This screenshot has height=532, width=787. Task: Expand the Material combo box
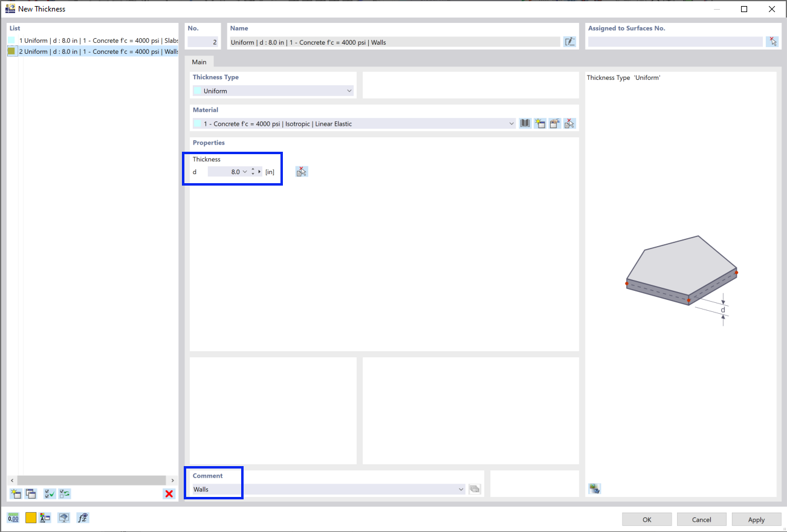(x=511, y=123)
